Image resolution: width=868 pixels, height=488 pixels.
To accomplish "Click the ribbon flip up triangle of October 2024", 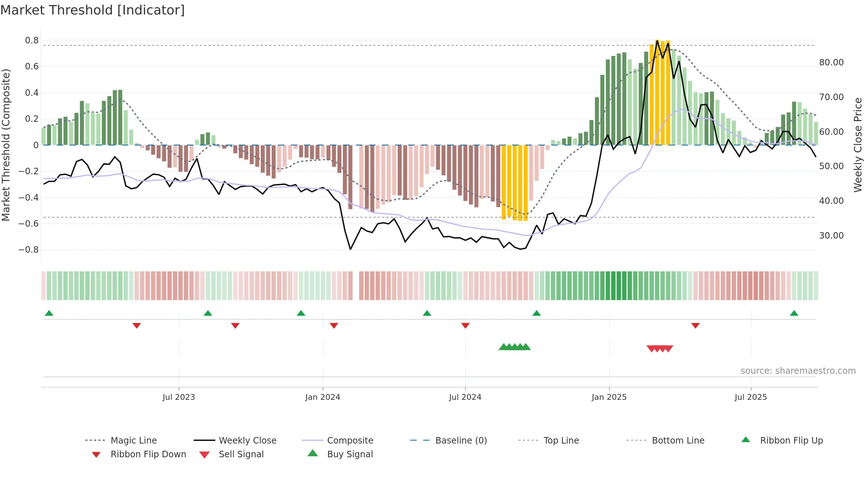I will click(x=537, y=313).
